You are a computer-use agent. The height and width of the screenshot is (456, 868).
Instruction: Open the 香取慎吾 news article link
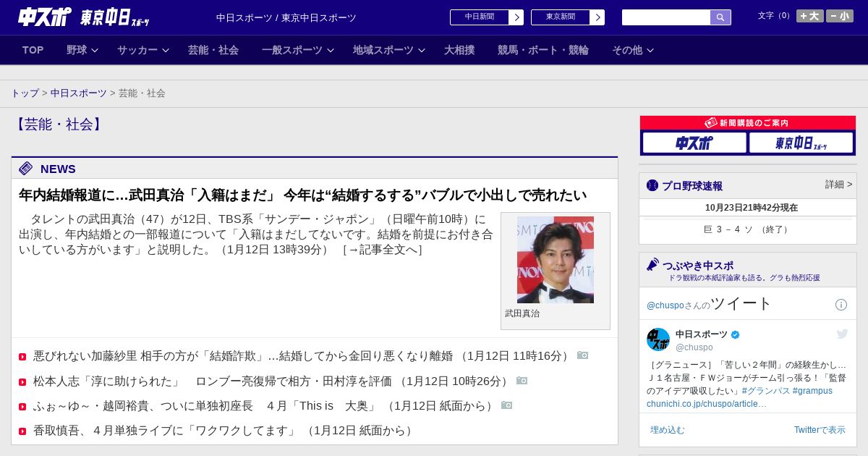pos(224,431)
